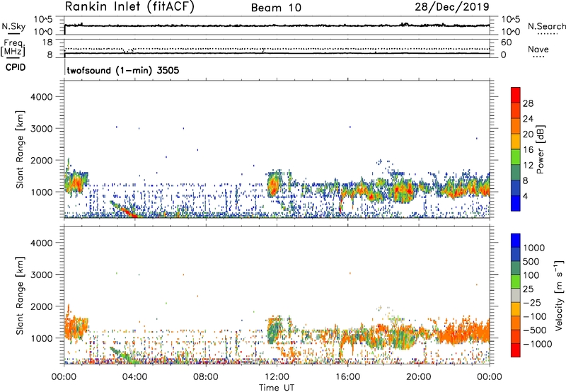Click the 24 label on power colorbar
Image resolution: width=566 pixels, height=392 pixels.
[x=528, y=119]
